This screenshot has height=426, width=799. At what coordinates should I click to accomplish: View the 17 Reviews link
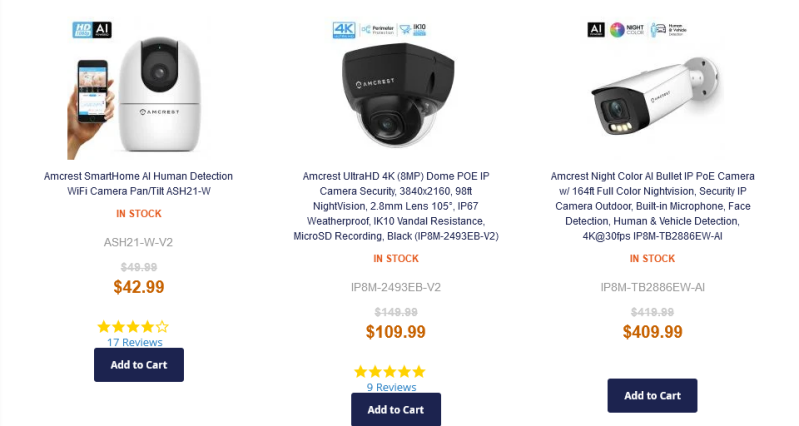[x=134, y=342]
